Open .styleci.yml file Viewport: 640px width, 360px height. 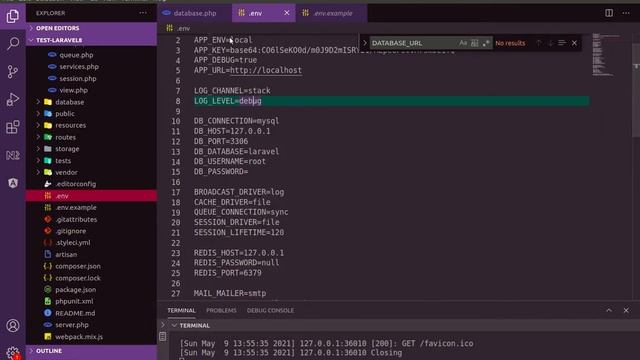click(73, 242)
